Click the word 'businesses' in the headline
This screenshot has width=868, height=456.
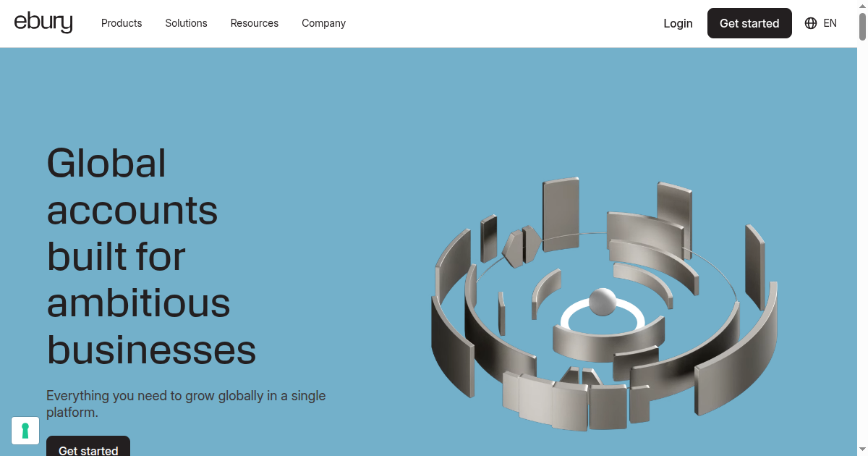[x=152, y=350]
